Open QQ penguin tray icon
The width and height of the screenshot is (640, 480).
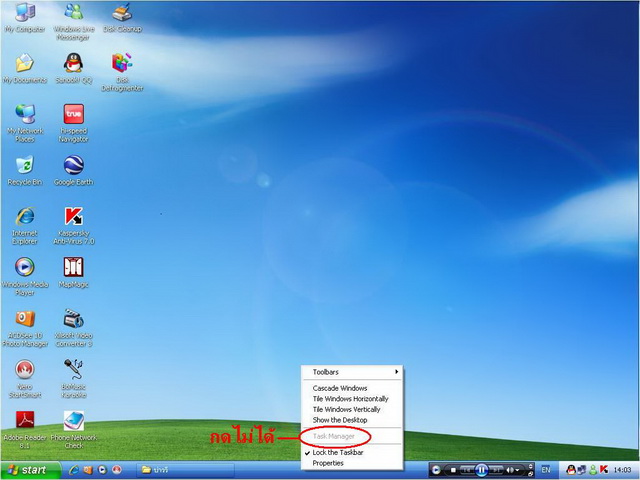(571, 470)
